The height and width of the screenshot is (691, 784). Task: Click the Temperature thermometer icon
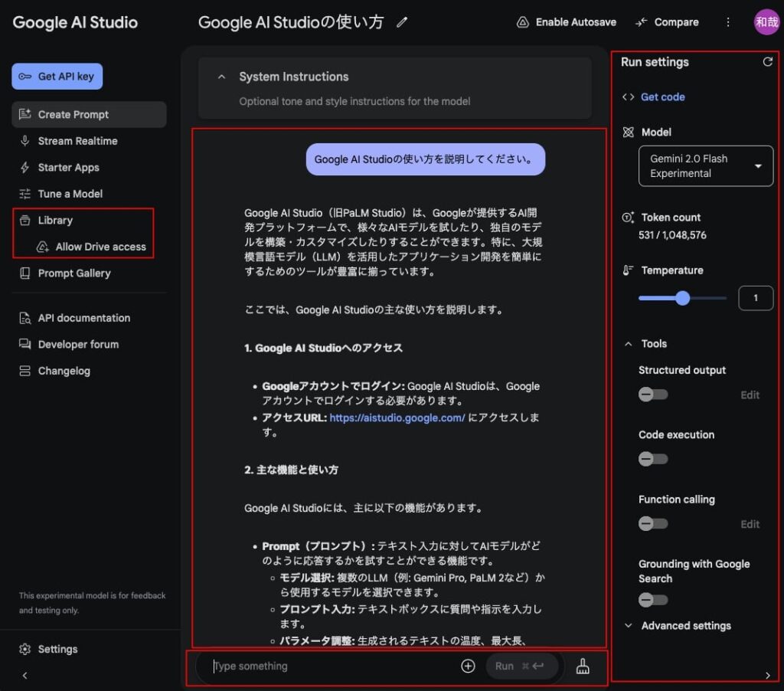tap(628, 270)
